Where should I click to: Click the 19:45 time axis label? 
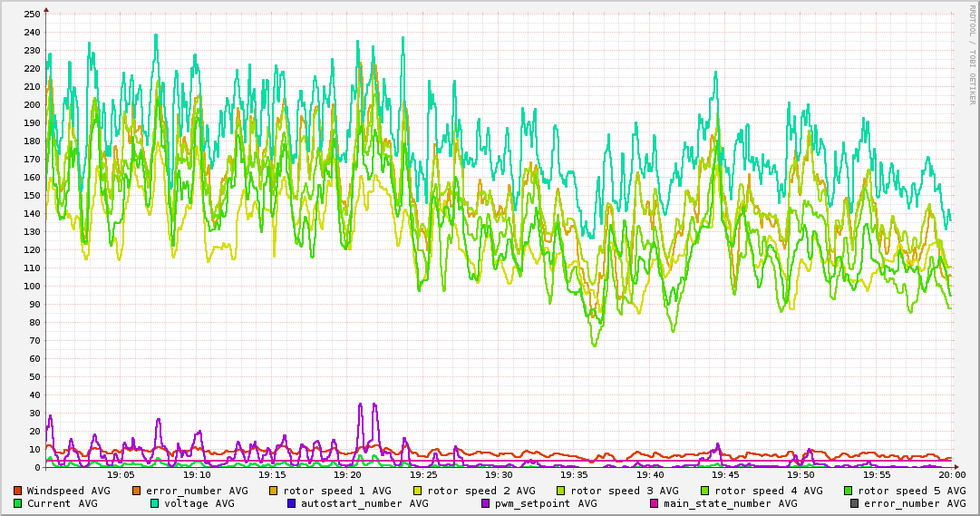tap(726, 475)
